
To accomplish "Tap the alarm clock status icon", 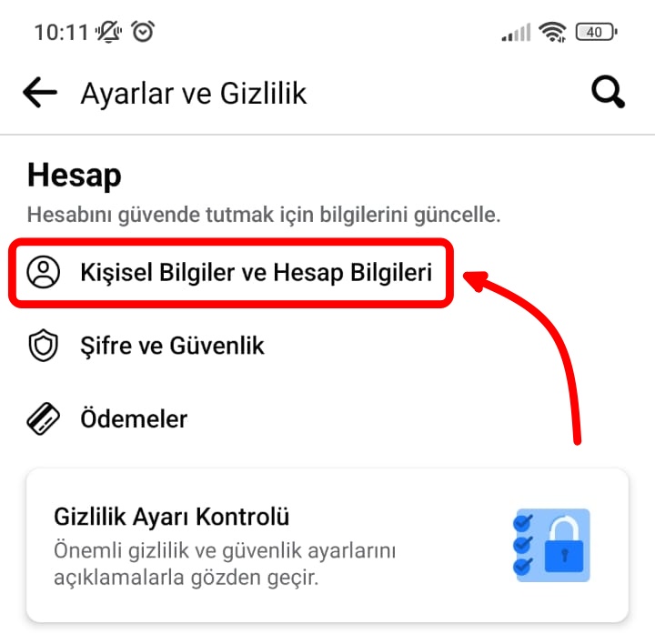I will pyautogui.click(x=143, y=31).
